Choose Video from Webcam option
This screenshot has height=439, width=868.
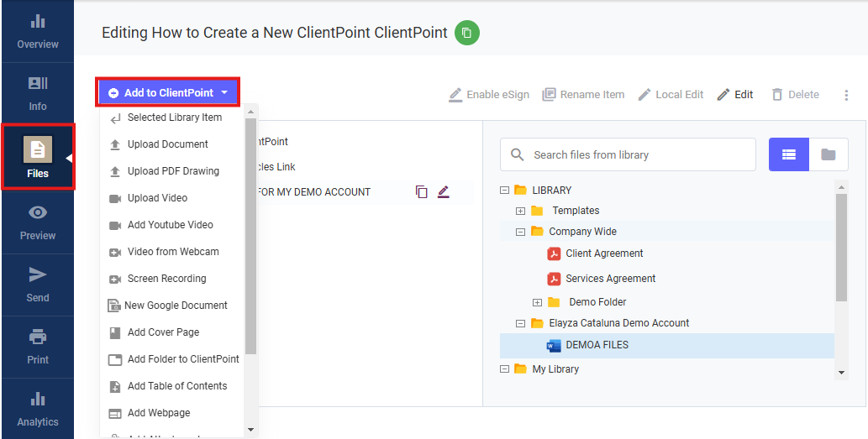[172, 252]
